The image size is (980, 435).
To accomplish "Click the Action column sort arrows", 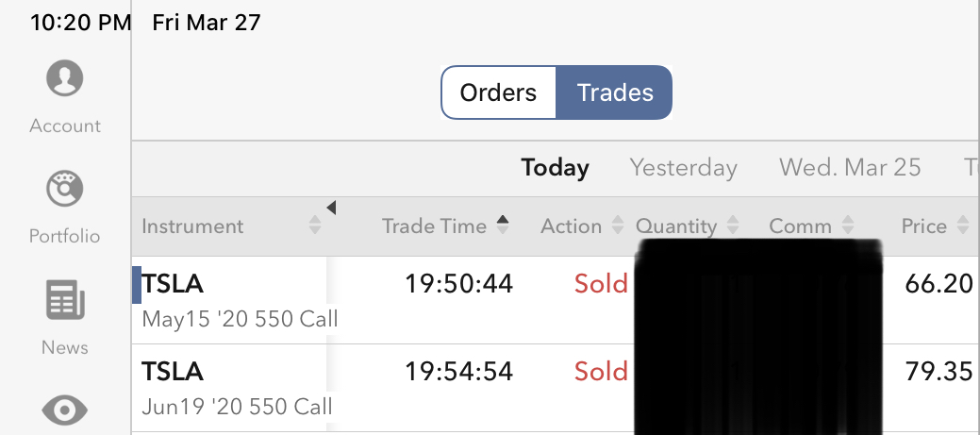I will 618,226.
